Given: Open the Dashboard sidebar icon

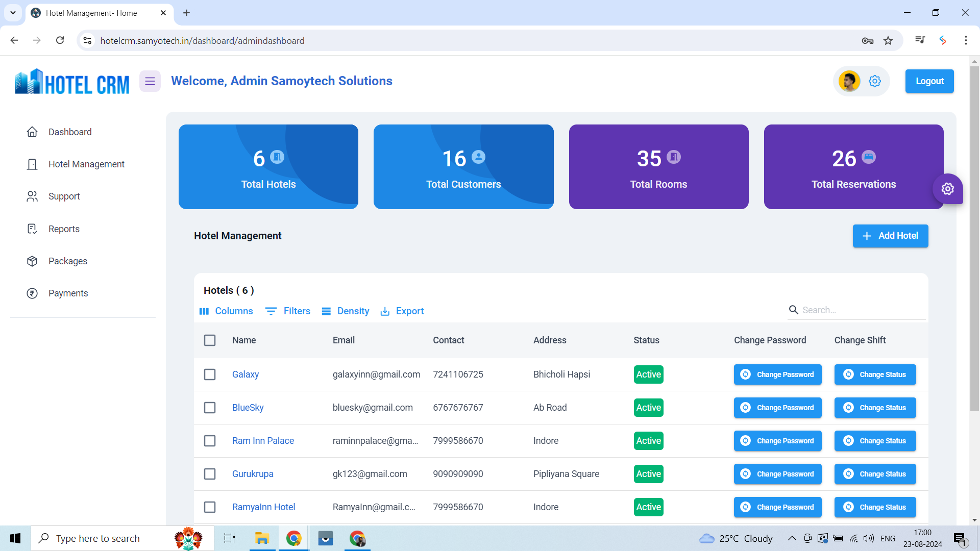Looking at the screenshot, I should pos(32,132).
